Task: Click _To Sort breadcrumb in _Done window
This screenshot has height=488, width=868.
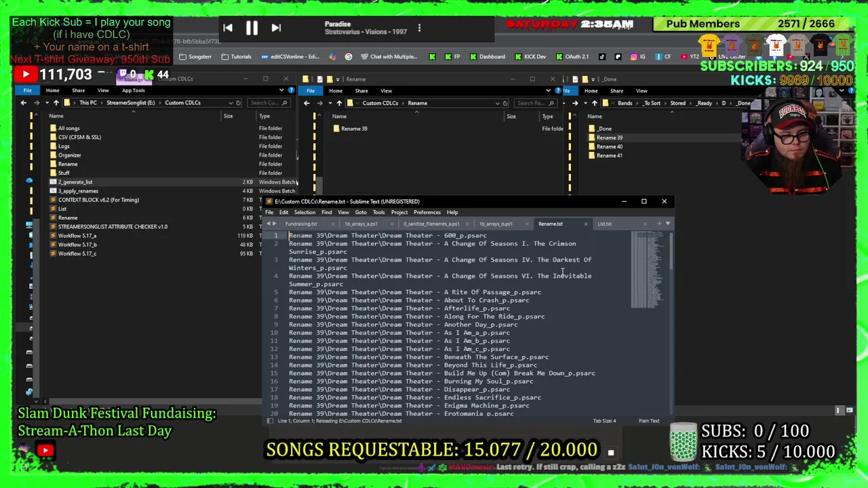Action: point(652,103)
